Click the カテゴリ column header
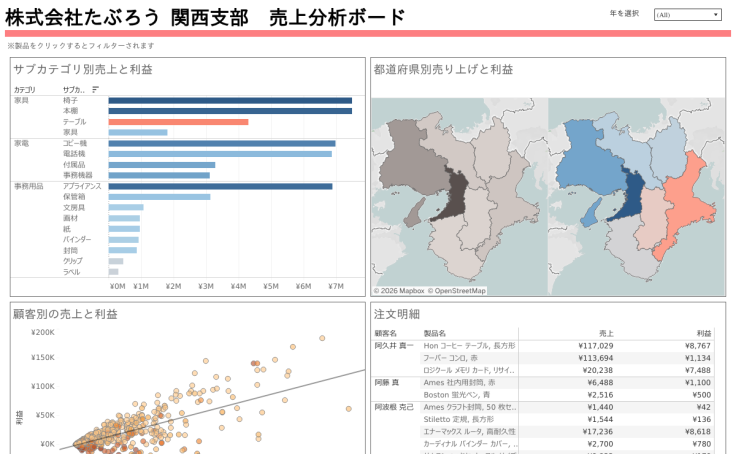736x454 pixels. tap(25, 90)
